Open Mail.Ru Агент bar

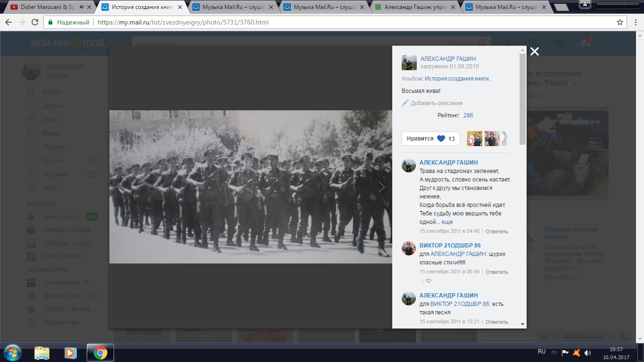(584, 337)
